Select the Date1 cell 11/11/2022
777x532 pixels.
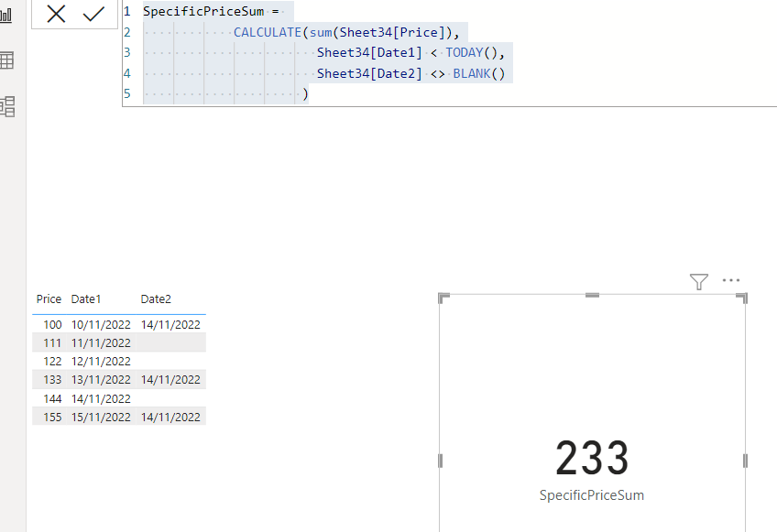point(101,343)
